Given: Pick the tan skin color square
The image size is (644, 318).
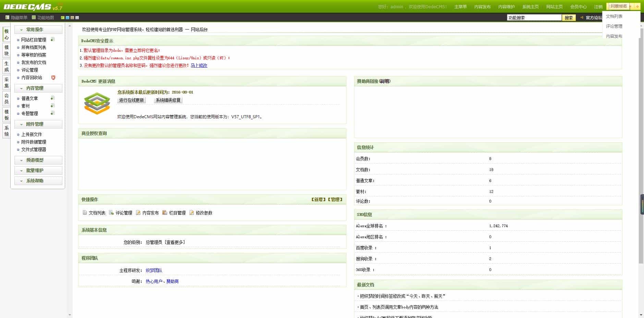Looking at the screenshot, I should (72, 17).
